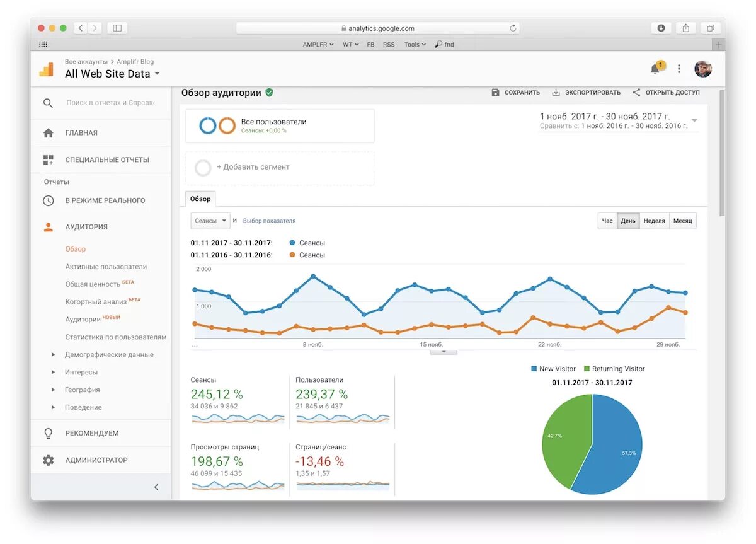Click the Экспортировать button
This screenshot has width=756, height=544.
pos(586,92)
